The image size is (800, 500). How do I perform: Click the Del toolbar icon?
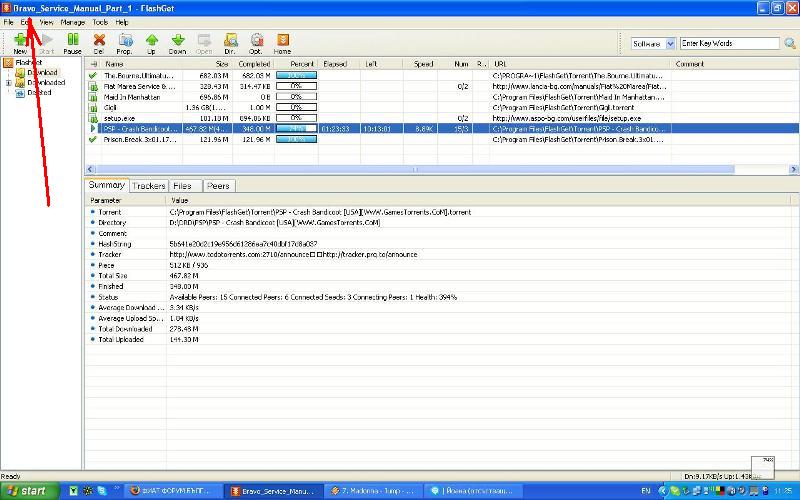99,42
